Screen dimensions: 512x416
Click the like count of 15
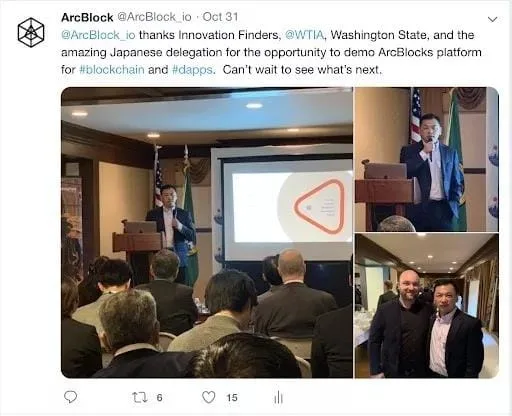click(232, 397)
